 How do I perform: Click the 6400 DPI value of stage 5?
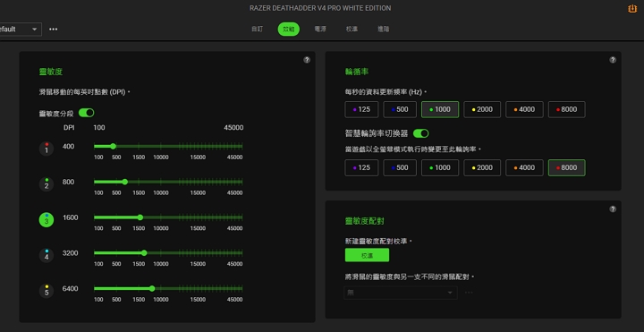coord(71,288)
